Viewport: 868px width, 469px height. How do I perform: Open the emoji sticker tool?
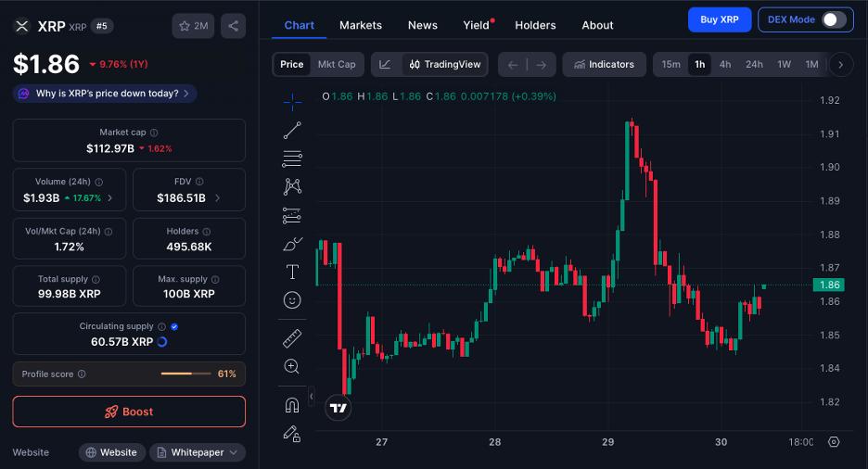pos(292,300)
